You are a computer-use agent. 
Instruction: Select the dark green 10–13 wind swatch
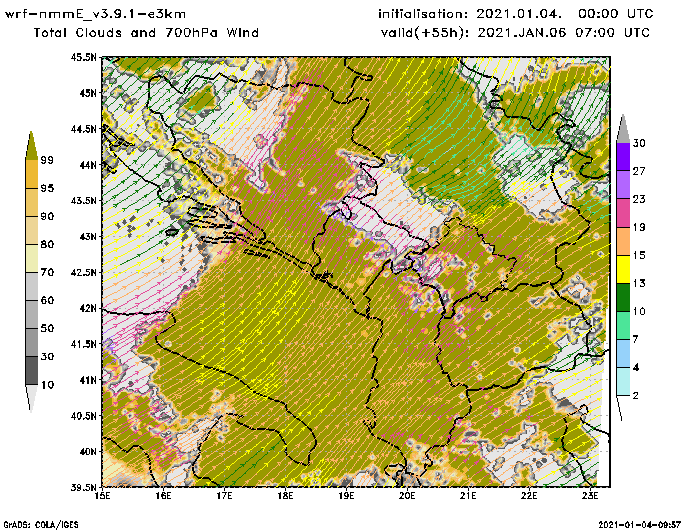click(623, 297)
